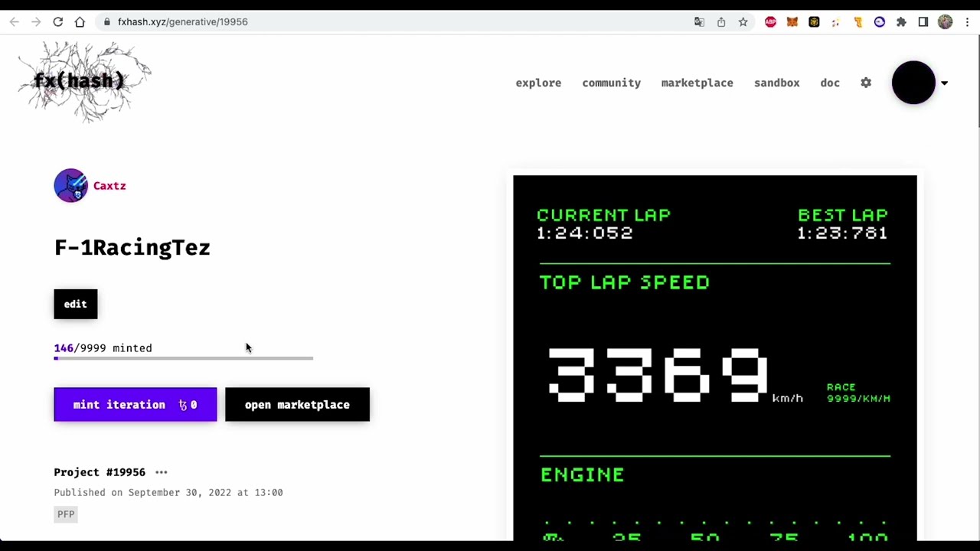Screen dimensions: 980x551
Task: Open the sparkle dots extension icon
Action: tap(836, 22)
